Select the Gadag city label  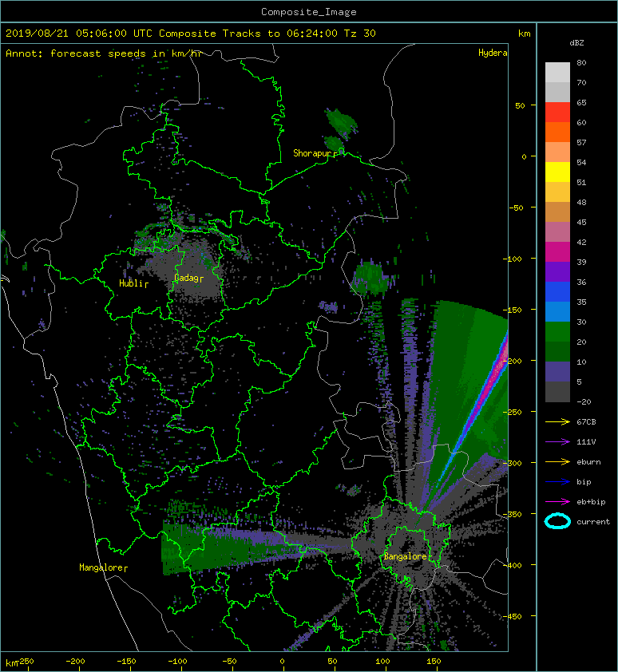[x=187, y=279]
